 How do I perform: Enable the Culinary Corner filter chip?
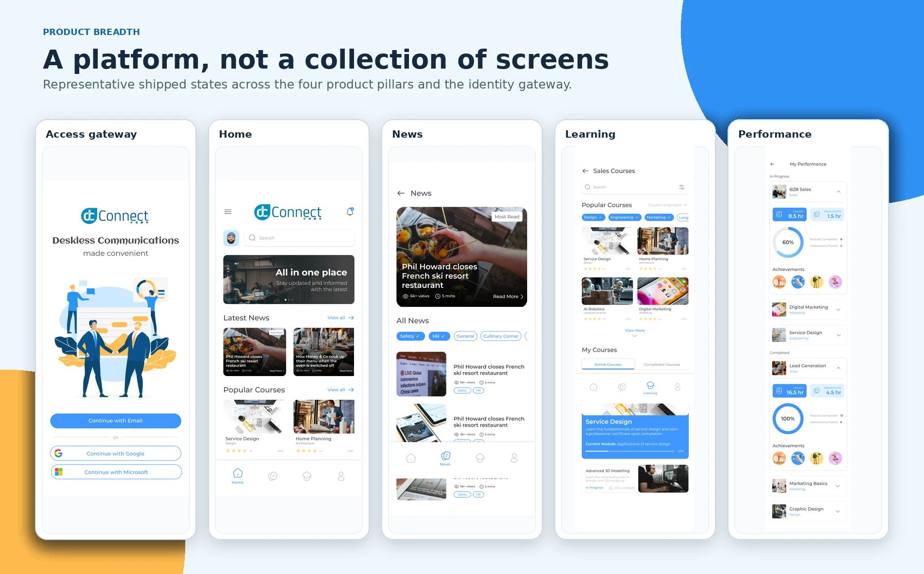point(501,336)
